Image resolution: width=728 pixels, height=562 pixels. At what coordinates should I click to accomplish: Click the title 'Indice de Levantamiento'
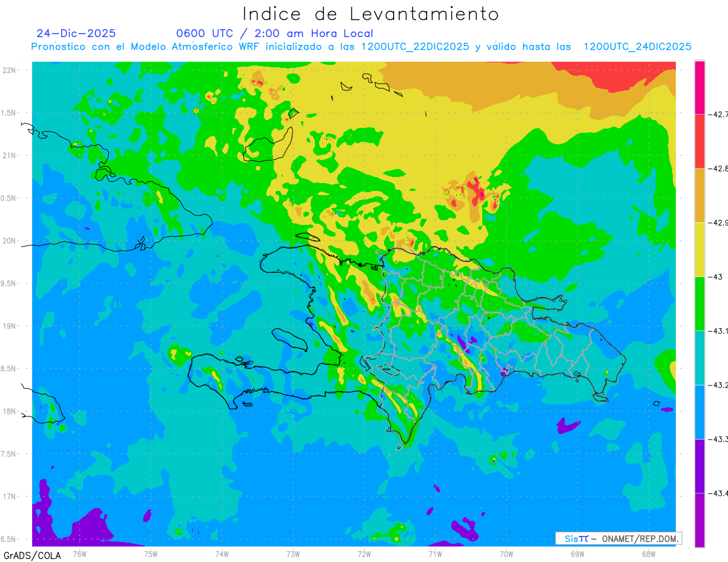point(370,14)
